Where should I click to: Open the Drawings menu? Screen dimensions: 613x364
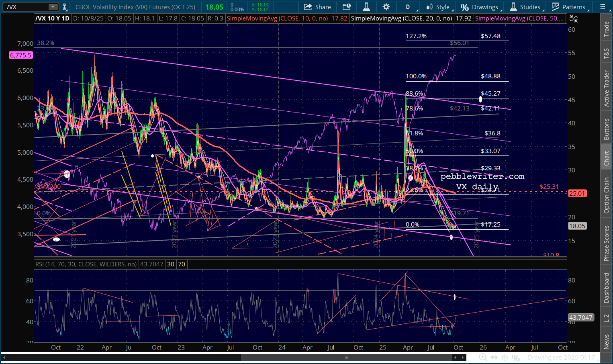click(x=480, y=7)
